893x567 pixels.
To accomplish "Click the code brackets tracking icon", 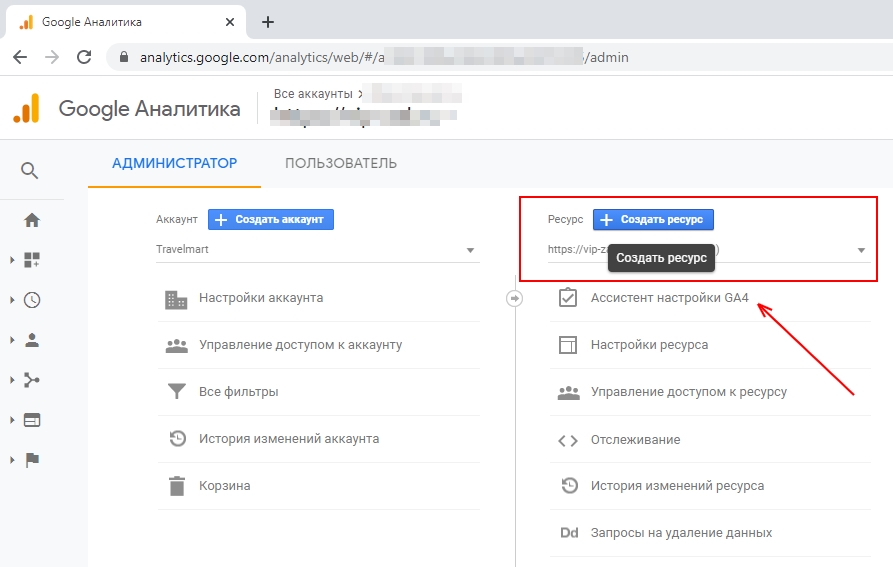I will pyautogui.click(x=568, y=441).
